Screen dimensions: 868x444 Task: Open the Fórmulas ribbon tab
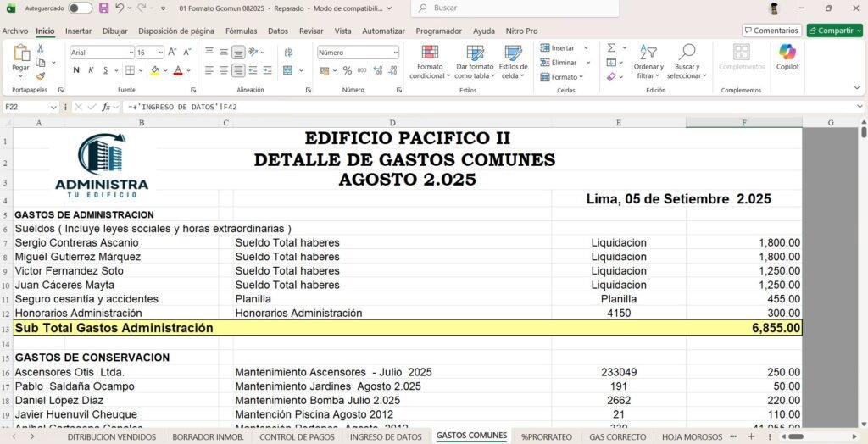pos(241,31)
